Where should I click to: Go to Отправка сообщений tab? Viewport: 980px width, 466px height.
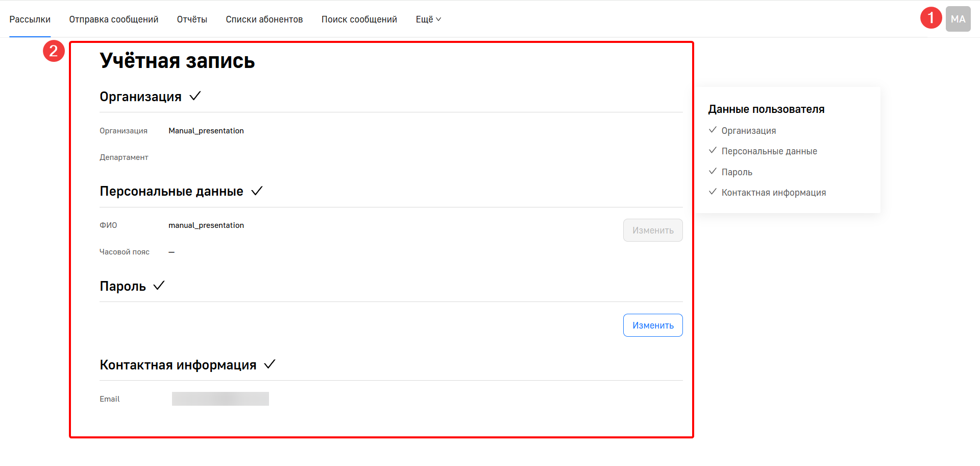coord(114,19)
